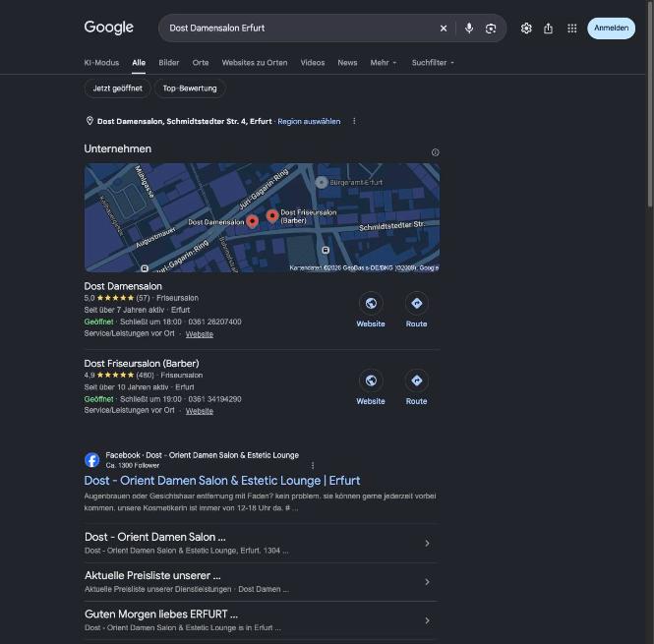Click the Anmelden sign-in button

tap(611, 28)
